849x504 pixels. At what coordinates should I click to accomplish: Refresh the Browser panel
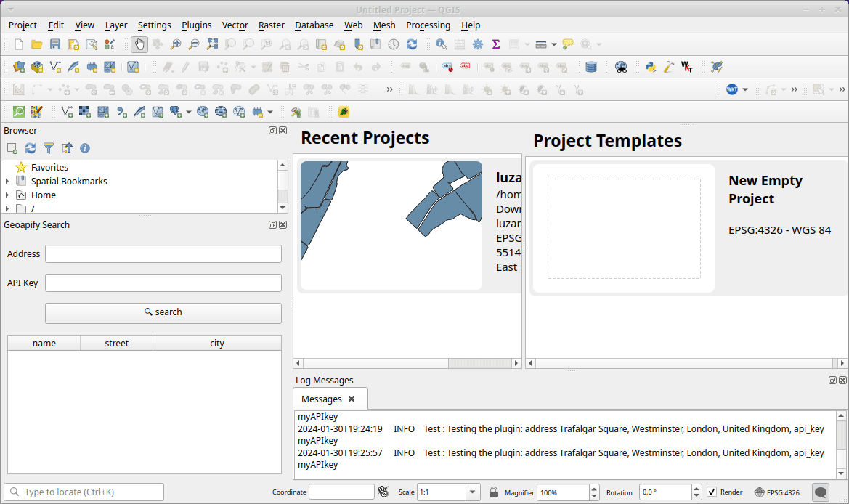point(31,148)
